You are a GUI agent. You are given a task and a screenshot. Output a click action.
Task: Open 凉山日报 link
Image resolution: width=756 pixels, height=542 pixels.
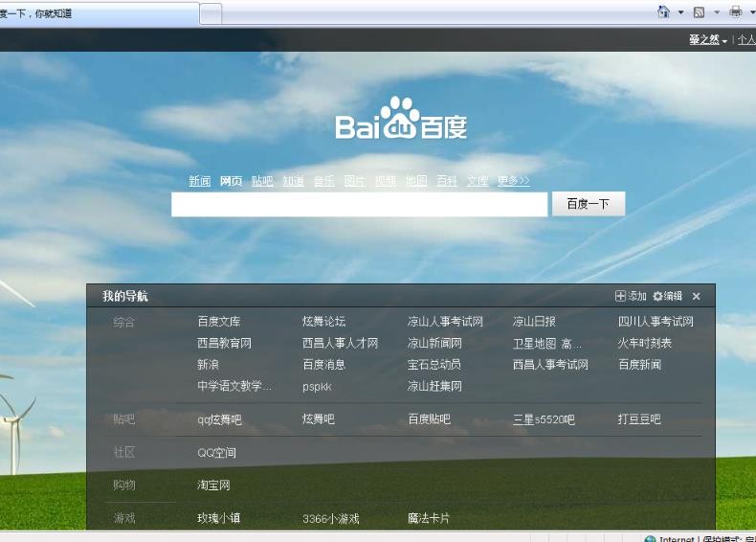(x=534, y=322)
